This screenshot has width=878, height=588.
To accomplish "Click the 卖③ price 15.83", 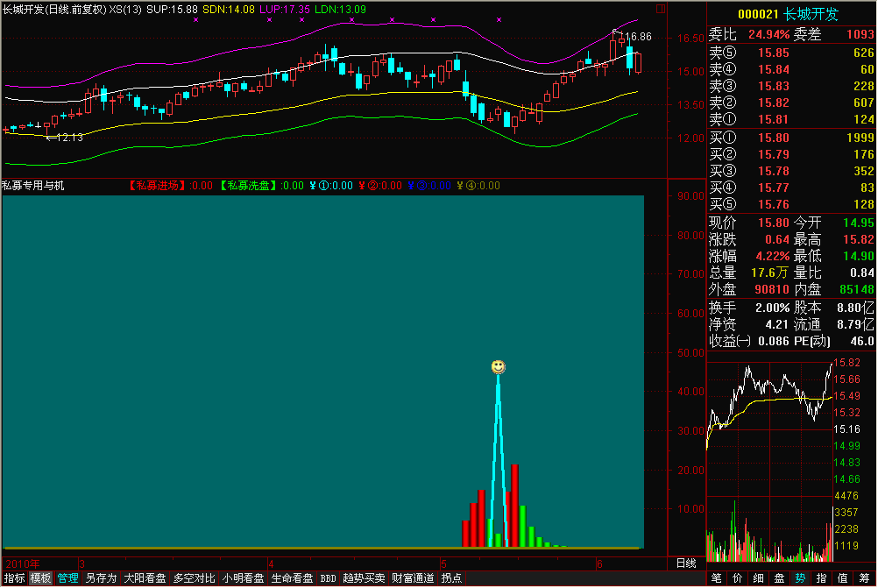I will [774, 86].
